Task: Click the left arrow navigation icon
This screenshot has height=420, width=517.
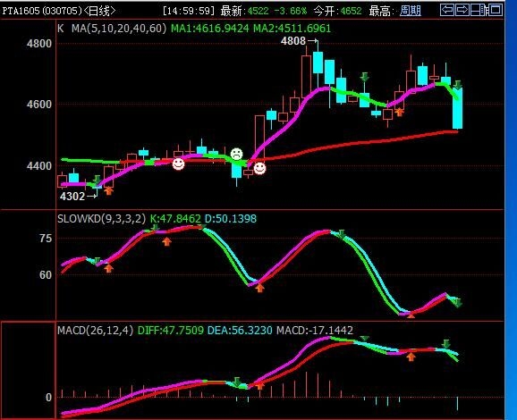Action: 447,10
